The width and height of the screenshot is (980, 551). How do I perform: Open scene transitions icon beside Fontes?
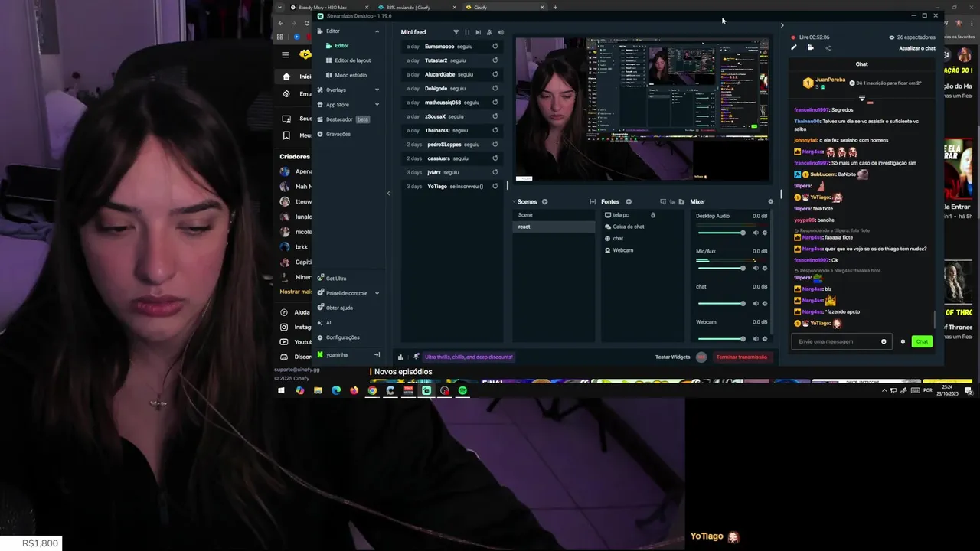click(593, 202)
